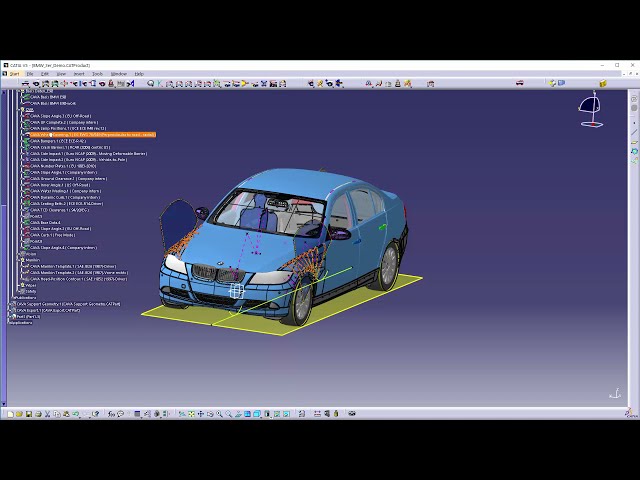Screen dimensions: 640x480
Task: Click the Copy icon in bottom toolbar
Action: (x=57, y=414)
